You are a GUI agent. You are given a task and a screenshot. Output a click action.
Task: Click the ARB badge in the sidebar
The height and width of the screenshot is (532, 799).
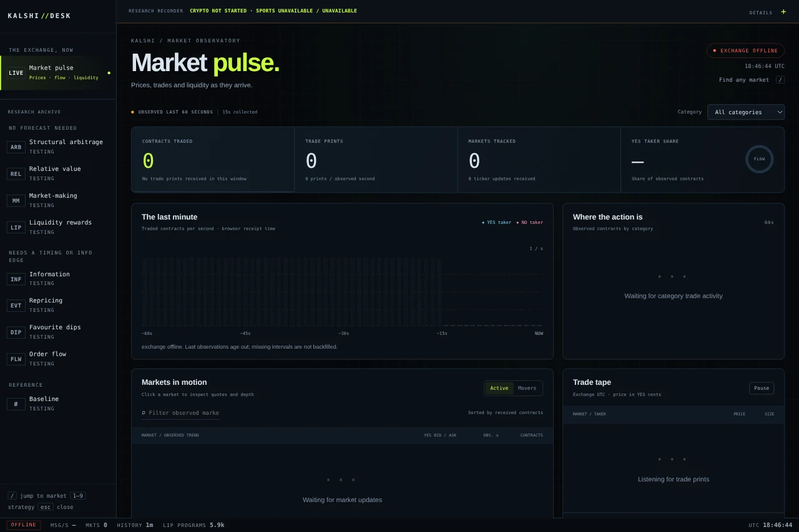[16, 147]
